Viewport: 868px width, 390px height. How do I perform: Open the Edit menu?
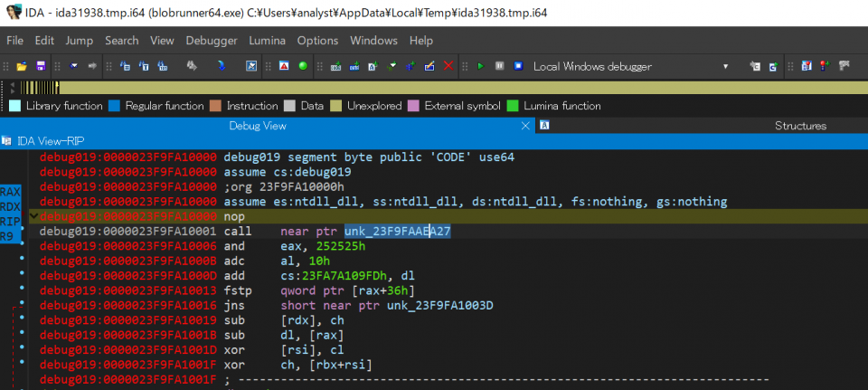coord(44,41)
